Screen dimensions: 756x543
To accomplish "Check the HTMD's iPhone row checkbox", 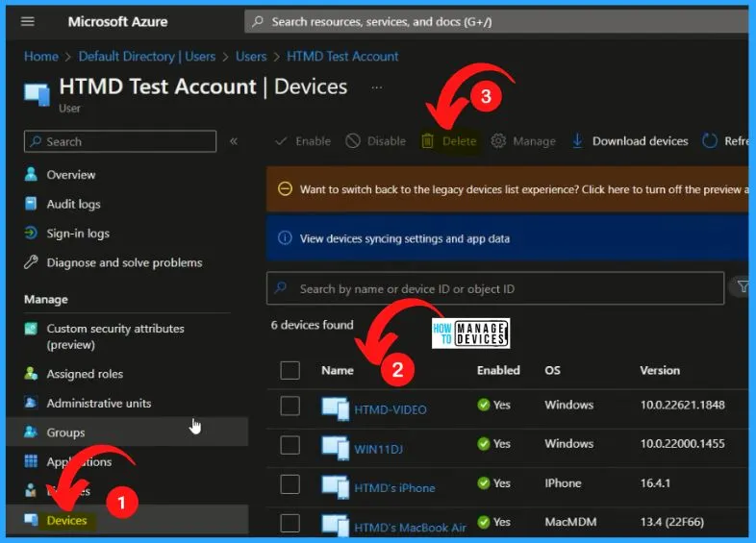I will tap(290, 484).
